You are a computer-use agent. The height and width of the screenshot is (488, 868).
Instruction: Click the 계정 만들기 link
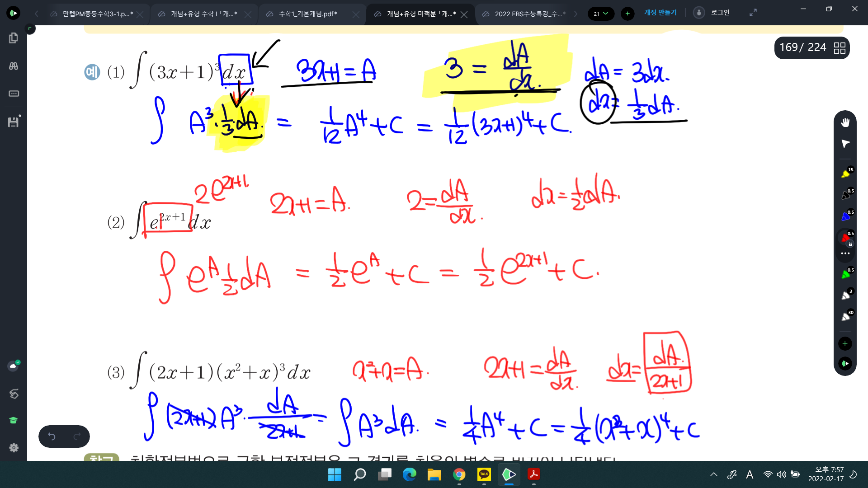(660, 13)
